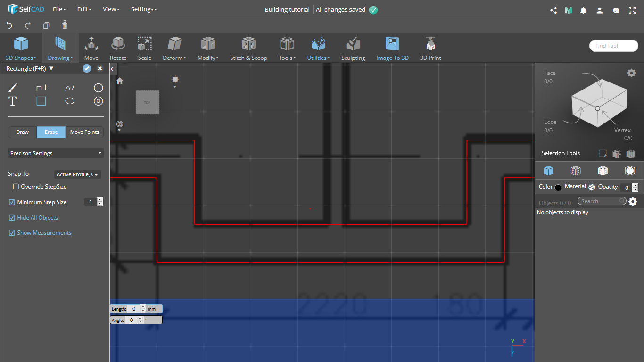Open the black Color swatch

coord(558,187)
